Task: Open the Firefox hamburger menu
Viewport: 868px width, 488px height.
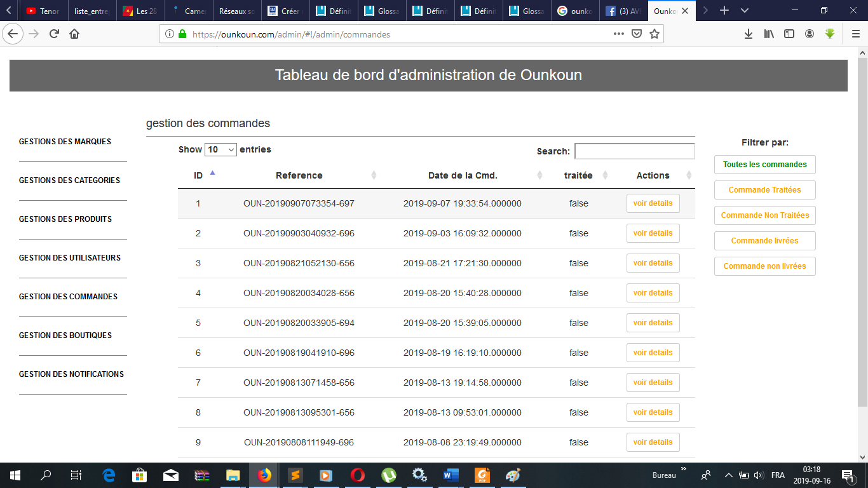Action: coord(855,34)
